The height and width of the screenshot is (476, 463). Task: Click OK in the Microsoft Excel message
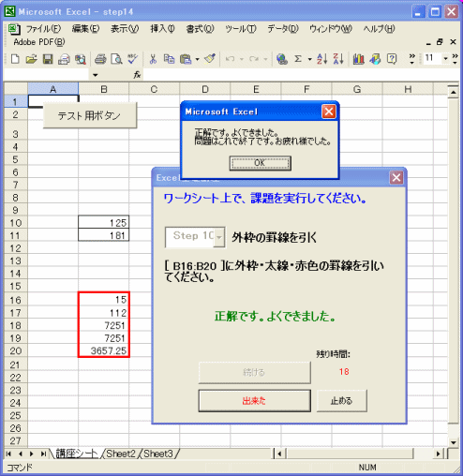(x=261, y=163)
